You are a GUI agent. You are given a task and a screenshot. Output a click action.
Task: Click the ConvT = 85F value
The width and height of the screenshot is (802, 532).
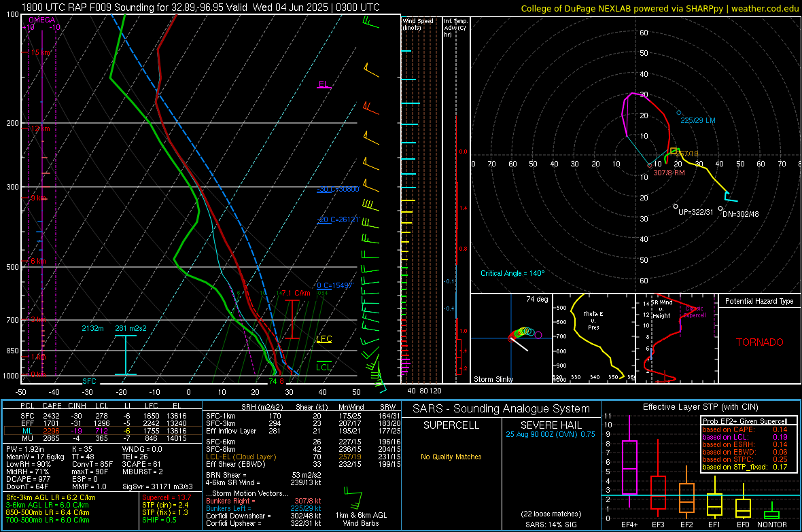coord(92,464)
